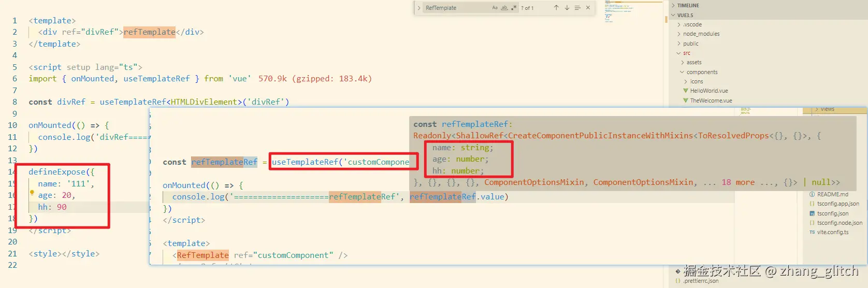Viewport: 868px width, 288px height.
Task: Expand the replace toggle chevron in find widget
Action: (x=419, y=8)
